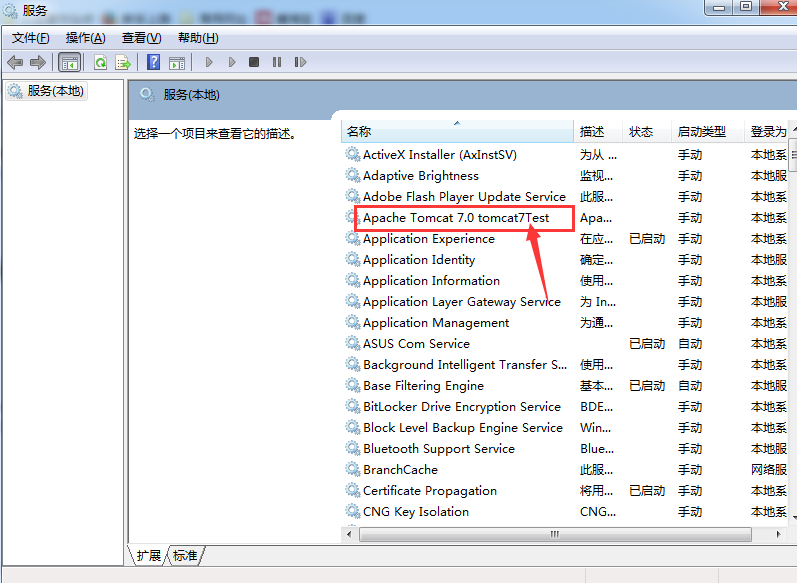Screen dimensions: 797x583
Task: Open the 查看(V) menu
Action: click(x=141, y=38)
